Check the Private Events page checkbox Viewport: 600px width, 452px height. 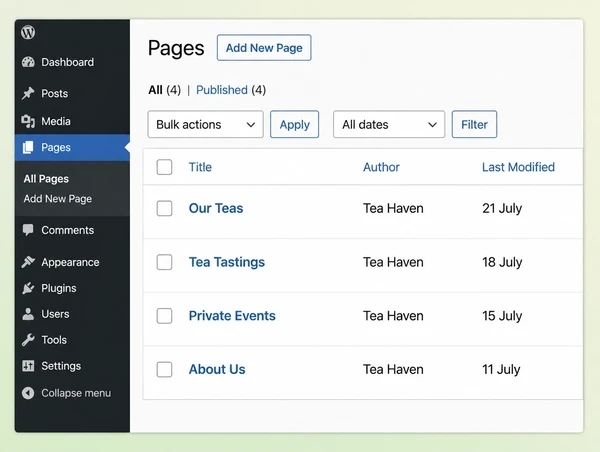tap(164, 316)
